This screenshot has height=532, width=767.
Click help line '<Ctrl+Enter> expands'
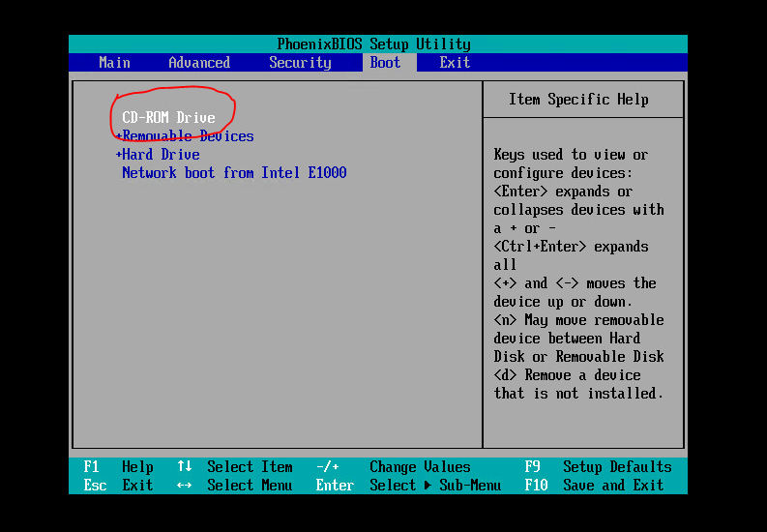(x=571, y=247)
